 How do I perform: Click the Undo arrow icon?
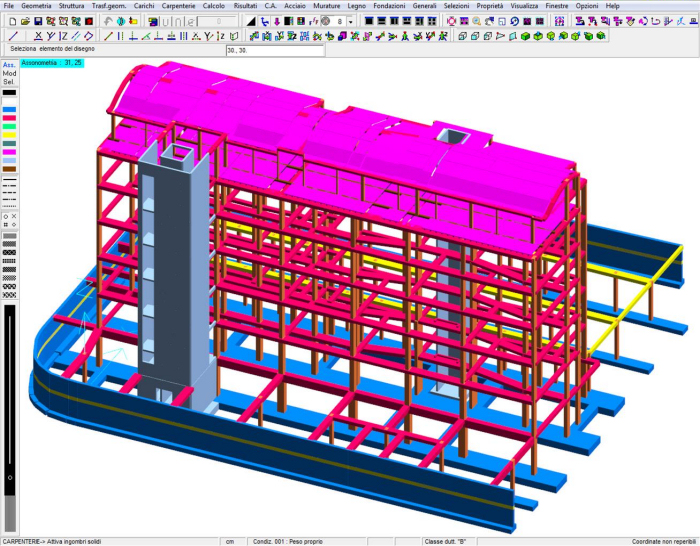(x=108, y=21)
